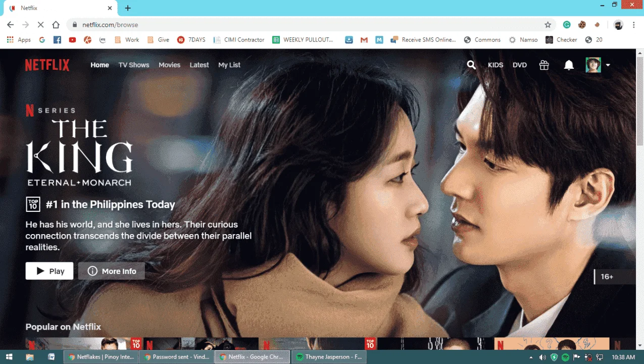644x364 pixels.
Task: Open My List
Action: [229, 65]
